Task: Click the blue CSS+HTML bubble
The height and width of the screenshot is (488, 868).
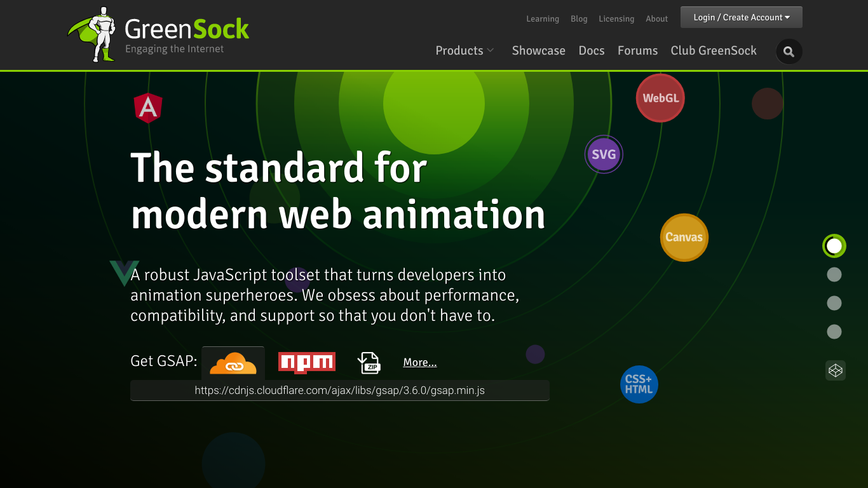Action: coord(639,384)
